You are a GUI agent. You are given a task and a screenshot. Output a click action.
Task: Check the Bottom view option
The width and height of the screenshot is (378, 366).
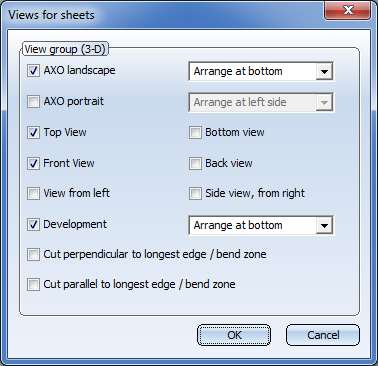(195, 132)
